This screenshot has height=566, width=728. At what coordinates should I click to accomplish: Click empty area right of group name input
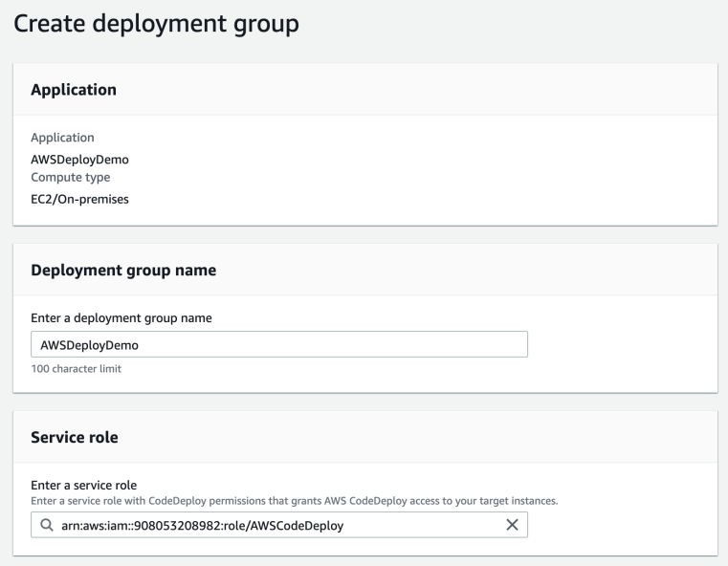622,344
